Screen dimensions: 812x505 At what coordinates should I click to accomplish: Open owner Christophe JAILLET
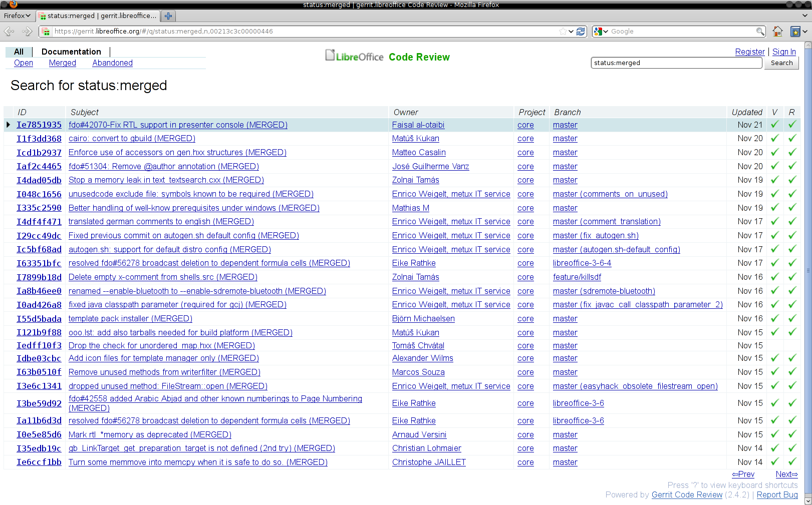429,462
